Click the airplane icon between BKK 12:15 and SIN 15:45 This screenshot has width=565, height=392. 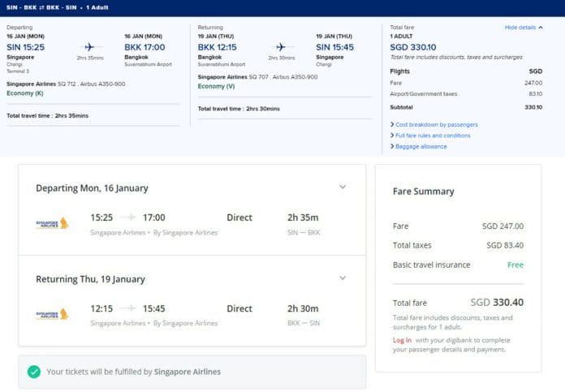281,47
